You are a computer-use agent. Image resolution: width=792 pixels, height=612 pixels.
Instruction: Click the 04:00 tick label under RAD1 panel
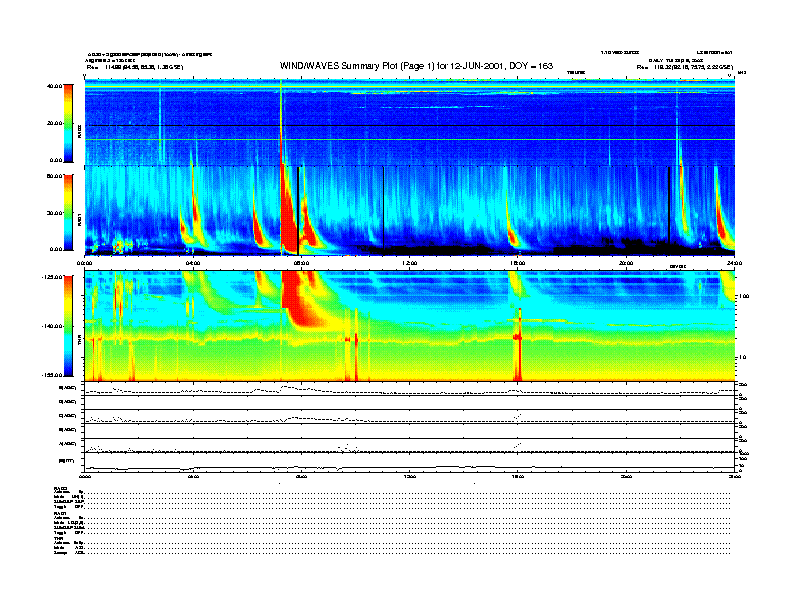193,263
